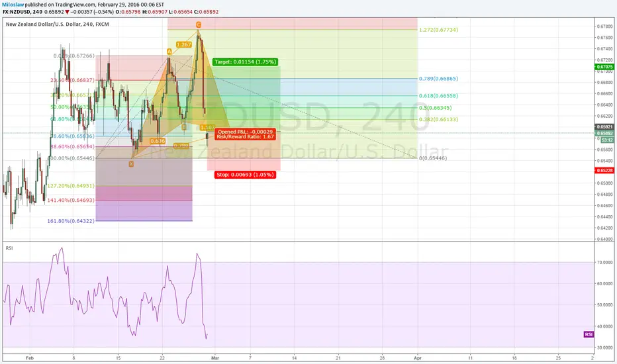Click the 22 date label on the time axis
Image resolution: width=617 pixels, height=364 pixels.
162,358
